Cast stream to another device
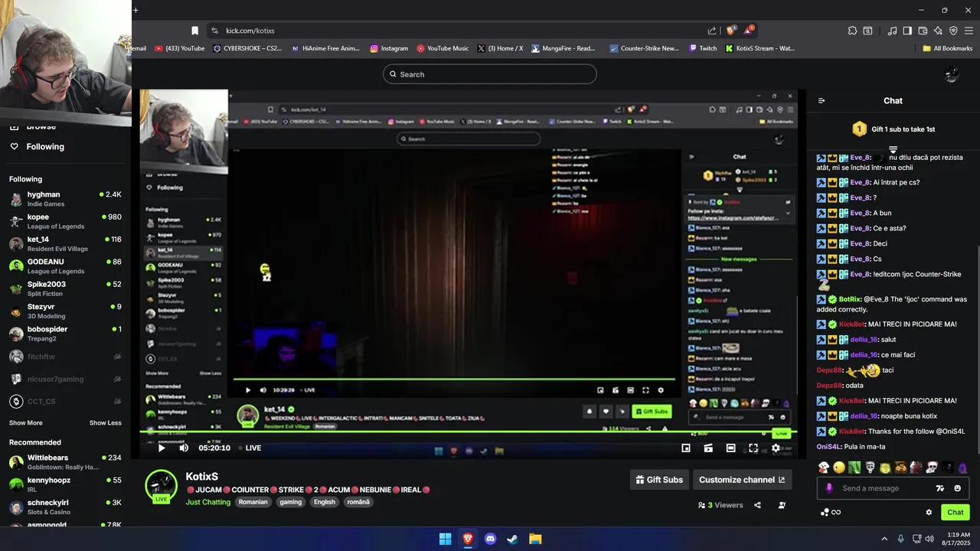Image resolution: width=980 pixels, height=551 pixels. [x=708, y=448]
